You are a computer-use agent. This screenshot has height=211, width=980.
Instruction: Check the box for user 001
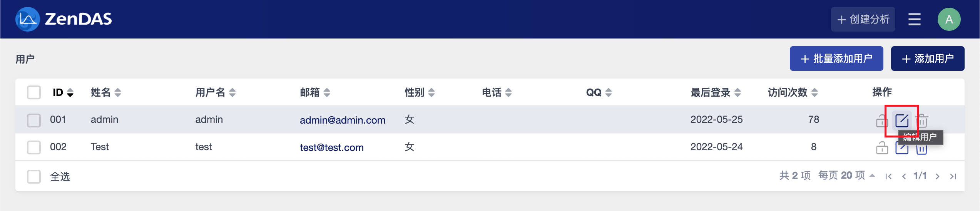[x=34, y=120]
